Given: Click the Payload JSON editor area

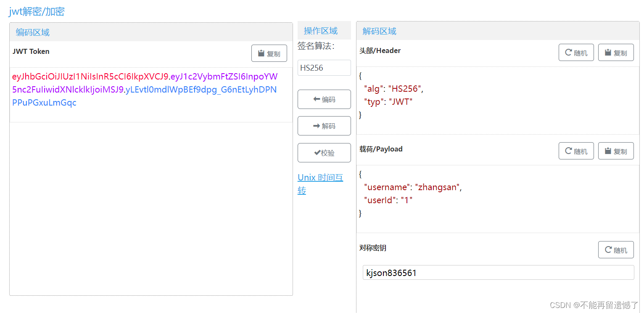Looking at the screenshot, I should (x=498, y=199).
